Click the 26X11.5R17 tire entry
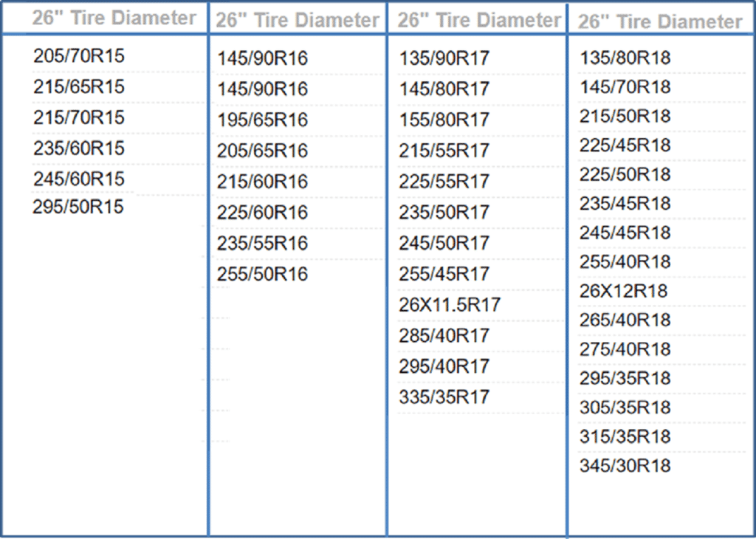 [450, 305]
